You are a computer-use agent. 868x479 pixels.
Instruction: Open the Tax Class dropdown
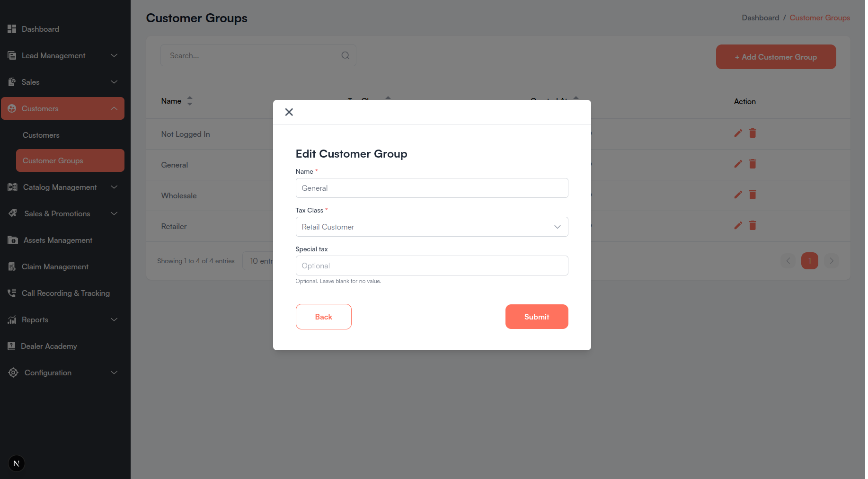(432, 227)
